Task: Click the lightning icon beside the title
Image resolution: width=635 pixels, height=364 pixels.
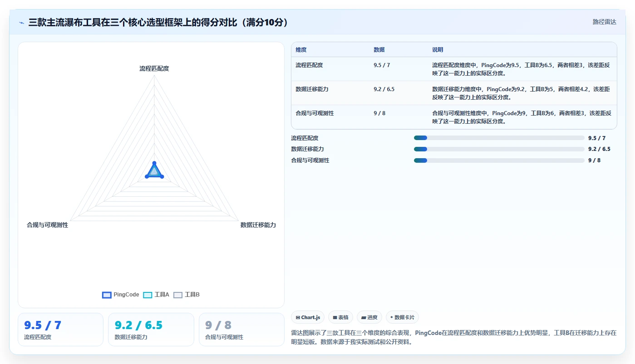Action: tap(21, 23)
